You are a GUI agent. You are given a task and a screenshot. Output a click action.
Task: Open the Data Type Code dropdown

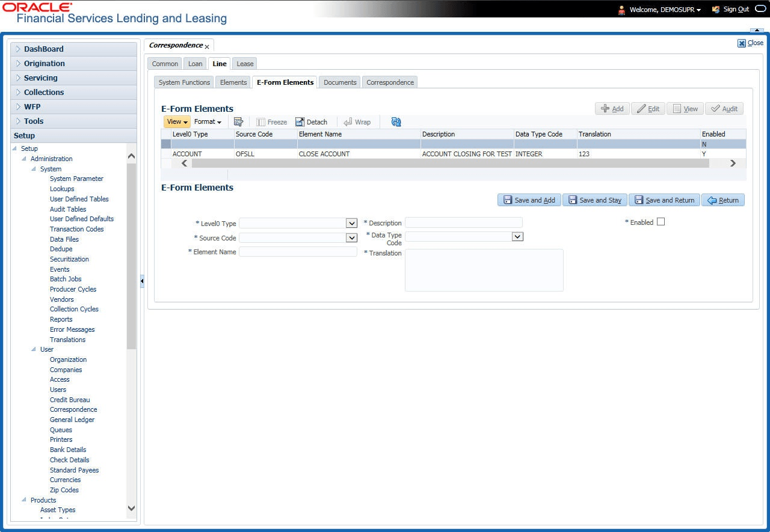click(517, 236)
